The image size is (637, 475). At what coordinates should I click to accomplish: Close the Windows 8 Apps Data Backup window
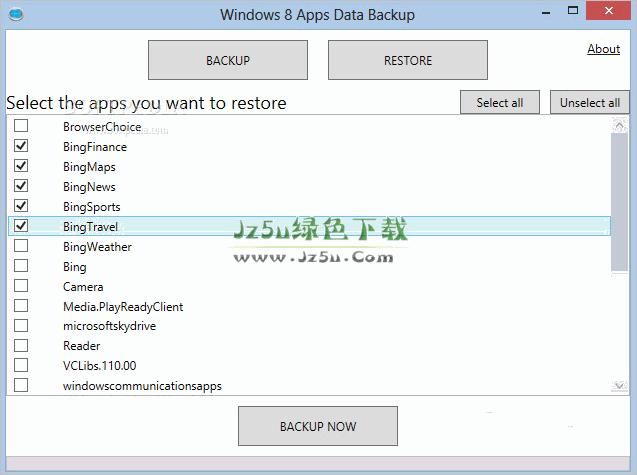click(608, 11)
